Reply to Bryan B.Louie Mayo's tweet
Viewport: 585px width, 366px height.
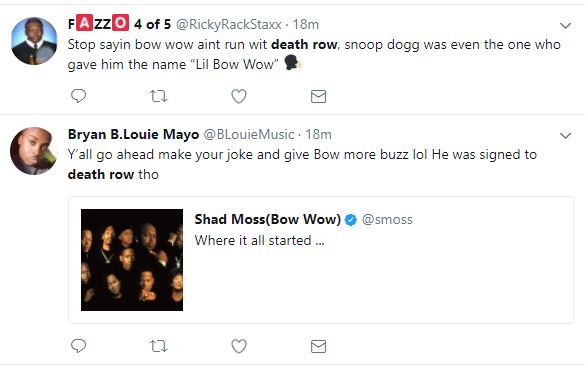78,346
